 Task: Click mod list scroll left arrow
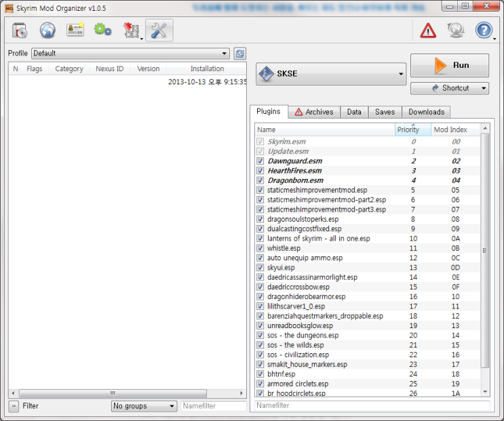click(x=13, y=393)
